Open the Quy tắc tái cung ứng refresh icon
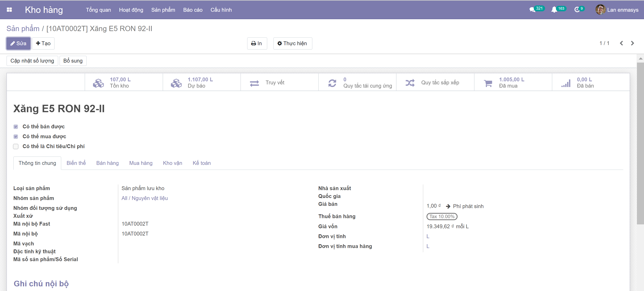644x291 pixels. (332, 83)
